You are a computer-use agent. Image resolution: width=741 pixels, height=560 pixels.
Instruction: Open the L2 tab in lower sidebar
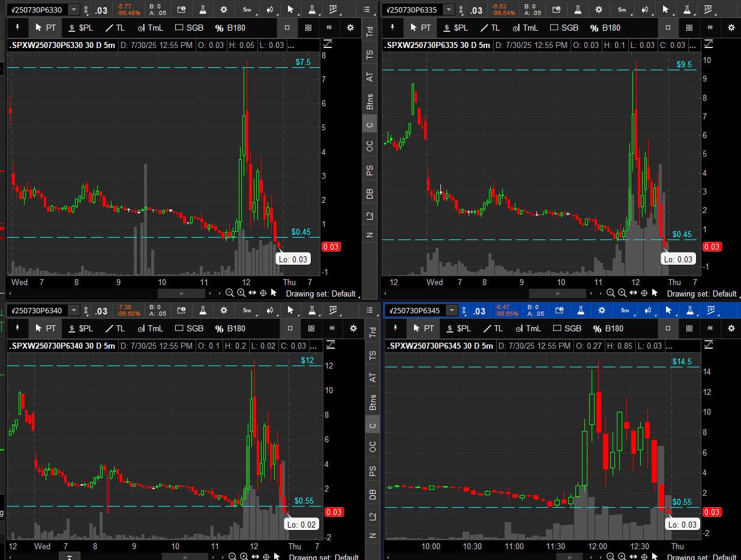[x=373, y=516]
